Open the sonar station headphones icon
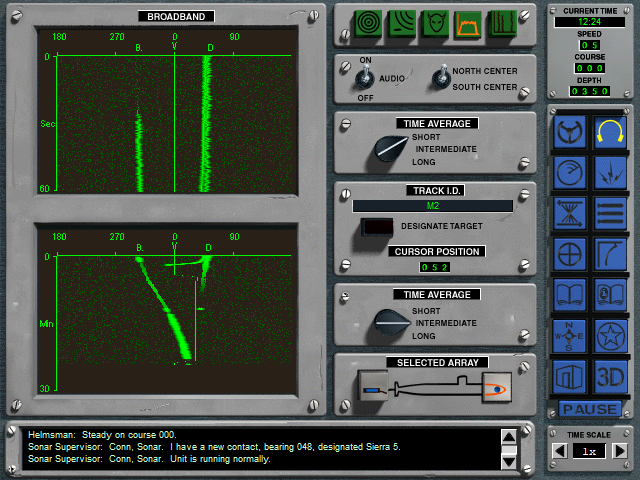The height and width of the screenshot is (480, 640). coord(611,132)
